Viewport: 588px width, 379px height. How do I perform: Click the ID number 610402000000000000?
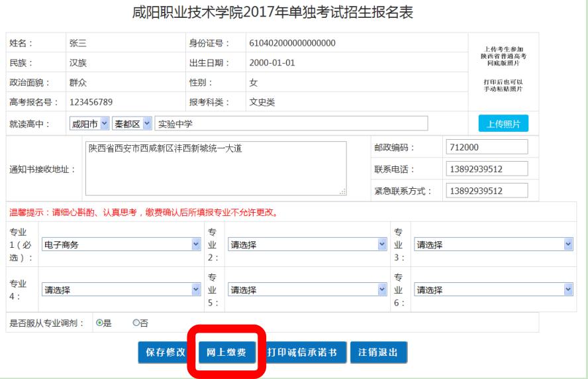coord(292,43)
